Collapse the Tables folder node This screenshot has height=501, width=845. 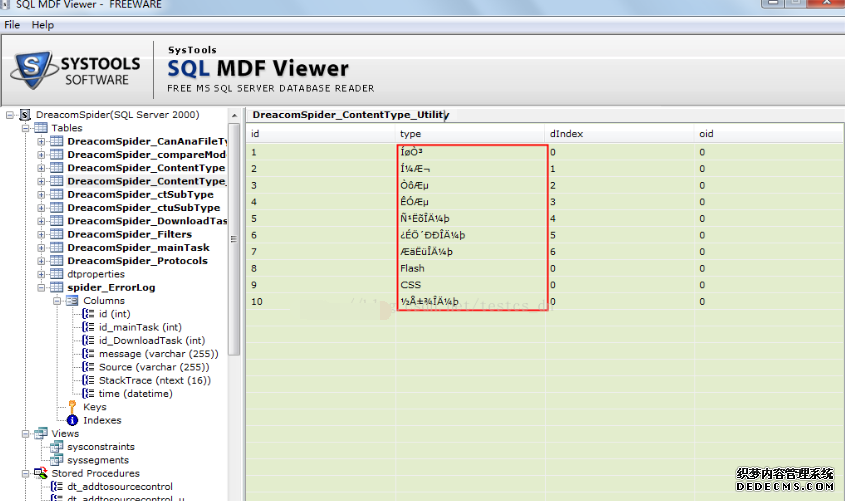coord(25,128)
